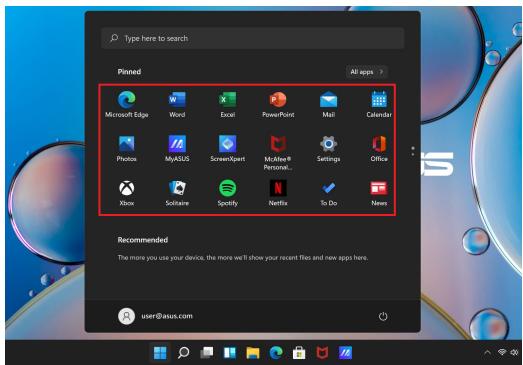
Task: Open Microsoft Edge from pinned apps
Action: click(x=127, y=104)
